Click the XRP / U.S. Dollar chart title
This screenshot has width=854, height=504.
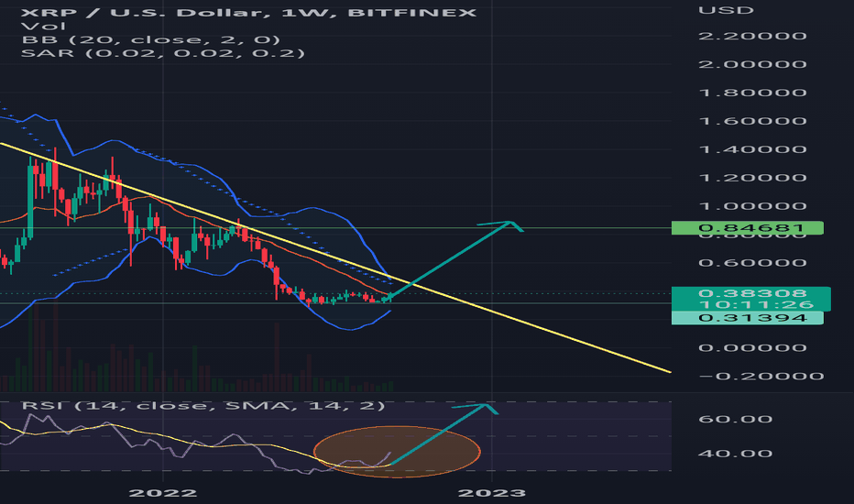tap(248, 12)
